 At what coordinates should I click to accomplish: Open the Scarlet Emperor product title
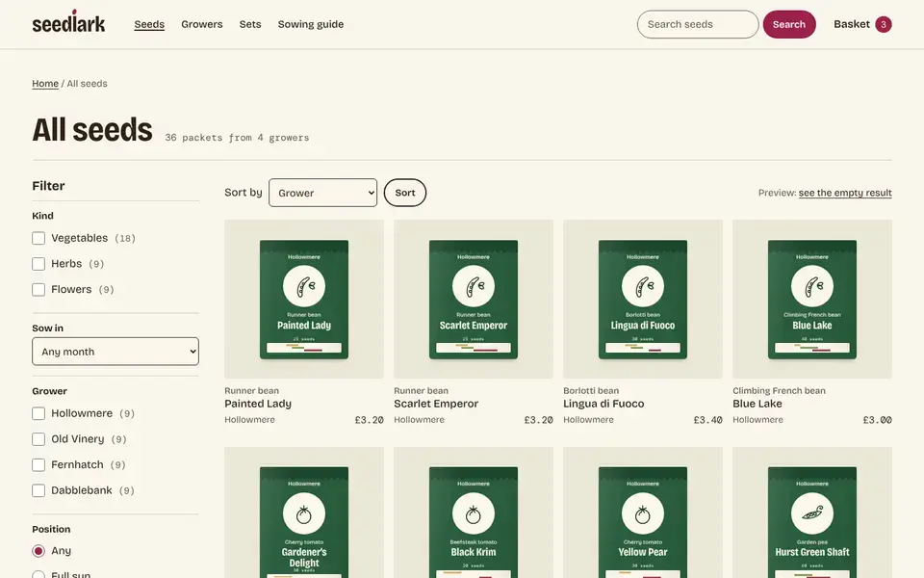pyautogui.click(x=436, y=404)
